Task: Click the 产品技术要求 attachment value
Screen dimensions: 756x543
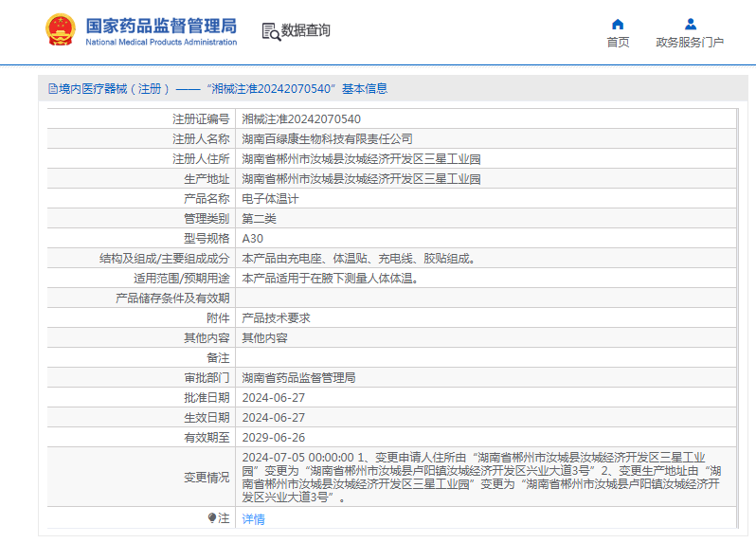Action: point(276,318)
